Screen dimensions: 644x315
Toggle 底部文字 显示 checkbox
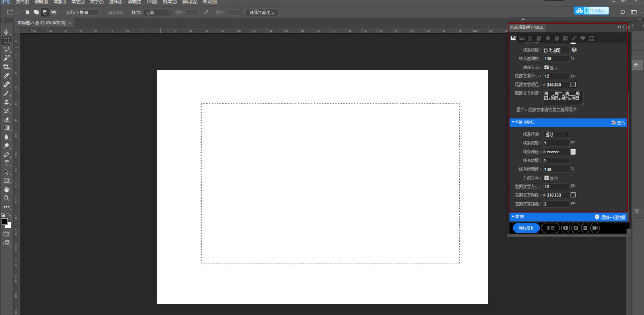547,67
